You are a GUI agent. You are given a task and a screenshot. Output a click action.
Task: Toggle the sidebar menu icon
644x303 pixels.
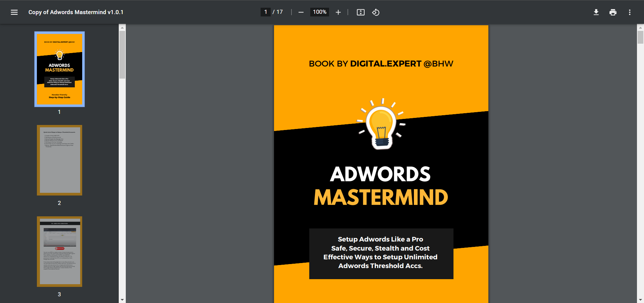14,12
